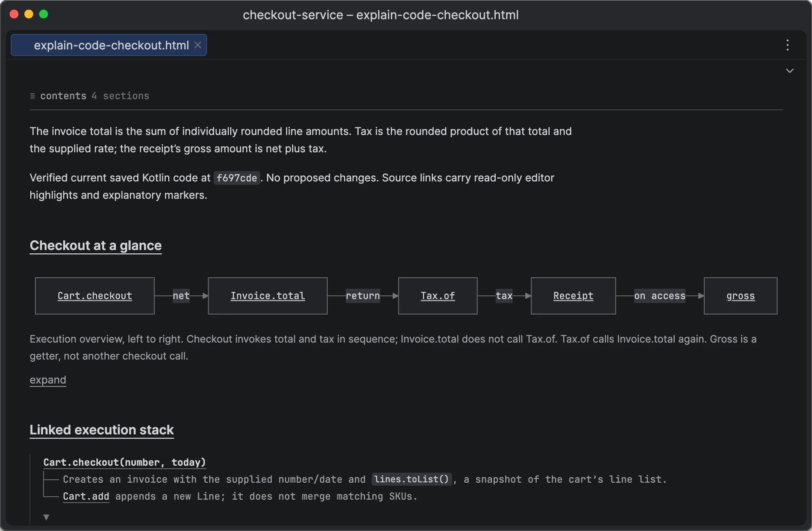Follow the Cart.add source link
Viewport: 812px width, 531px height.
tap(86, 496)
